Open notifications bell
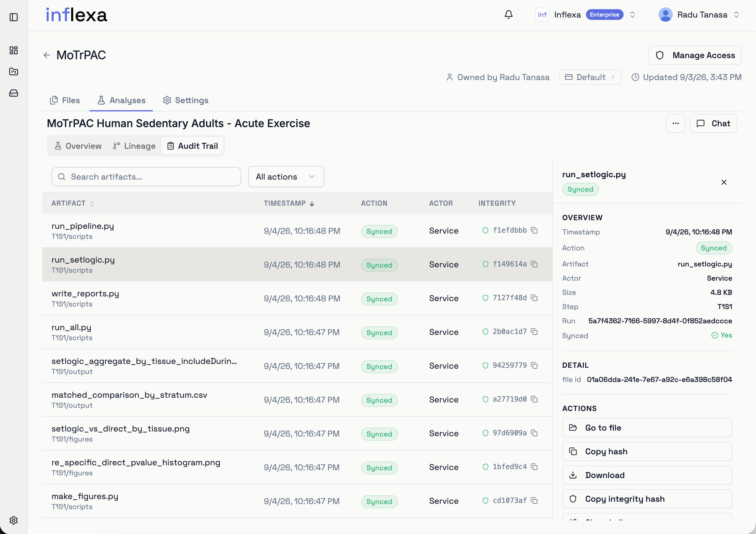Screen dimensions: 756x534 508,15
